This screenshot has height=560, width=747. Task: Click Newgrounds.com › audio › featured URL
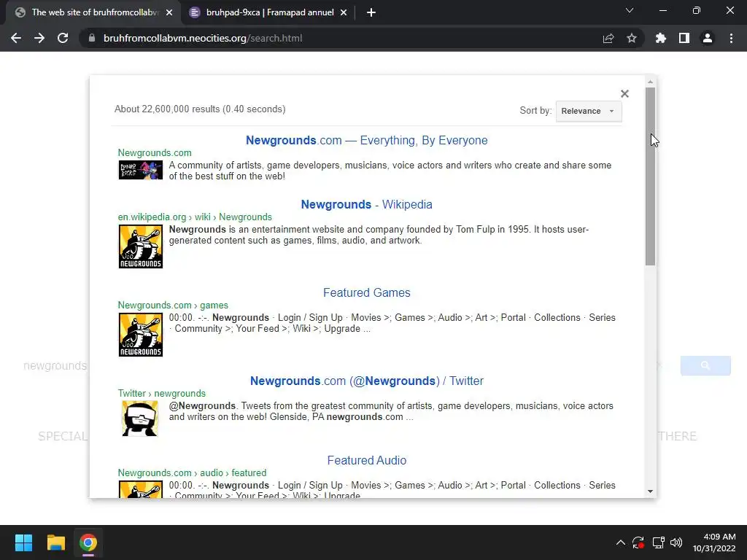[x=192, y=472]
